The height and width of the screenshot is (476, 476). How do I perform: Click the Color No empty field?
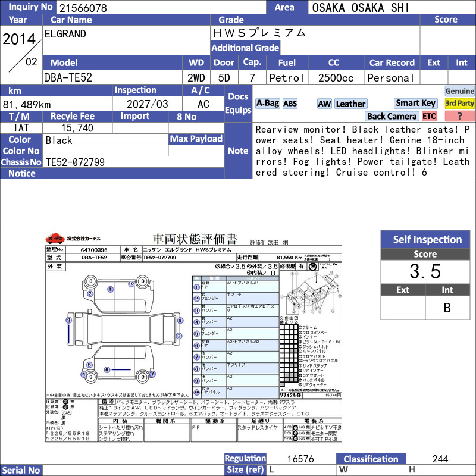105,151
